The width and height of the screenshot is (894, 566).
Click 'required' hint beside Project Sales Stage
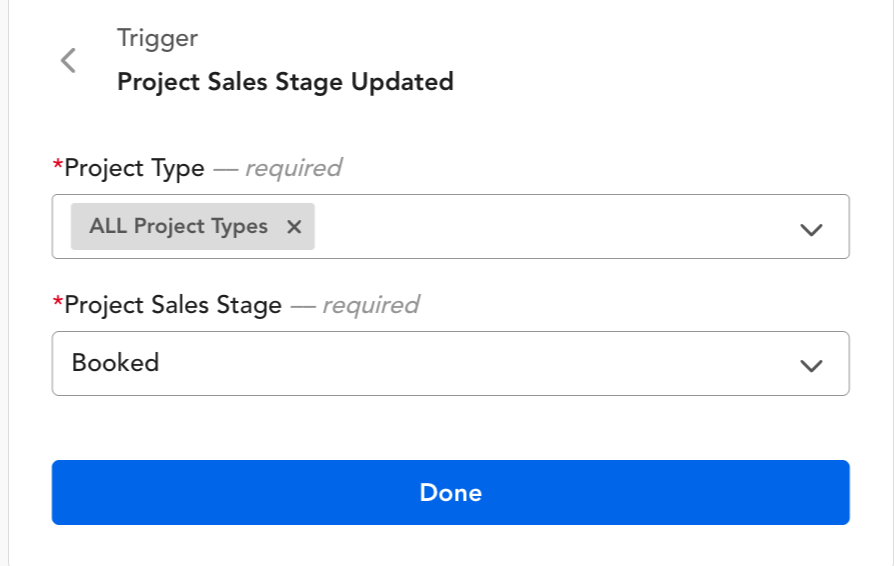click(x=370, y=305)
